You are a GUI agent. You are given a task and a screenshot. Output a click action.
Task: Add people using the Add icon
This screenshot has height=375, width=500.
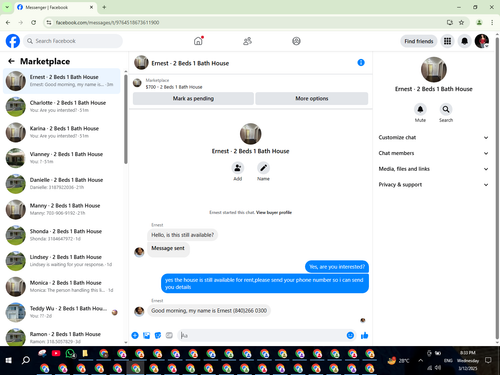pyautogui.click(x=238, y=168)
